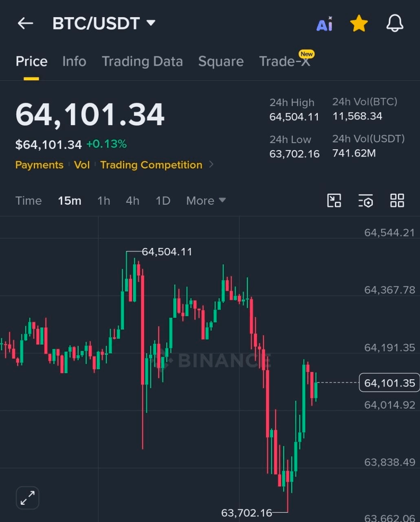Open the AI assistant icon
420x522 pixels.
point(325,24)
